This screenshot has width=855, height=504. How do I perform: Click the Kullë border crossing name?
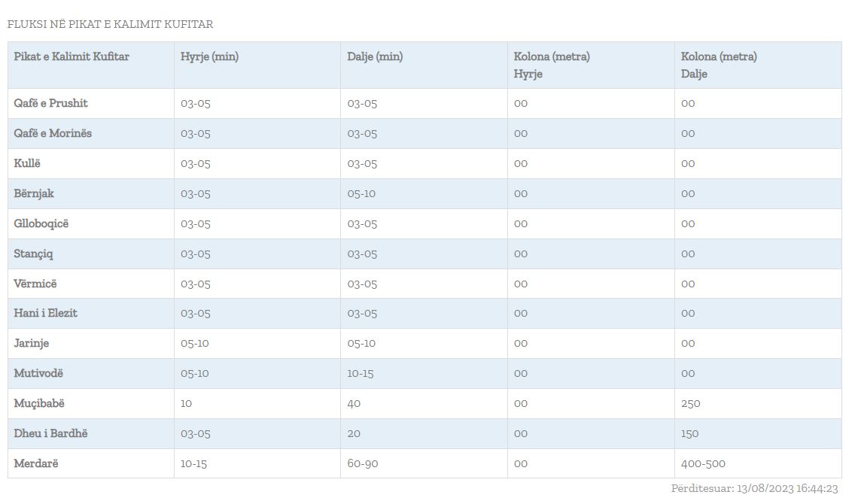click(x=26, y=163)
